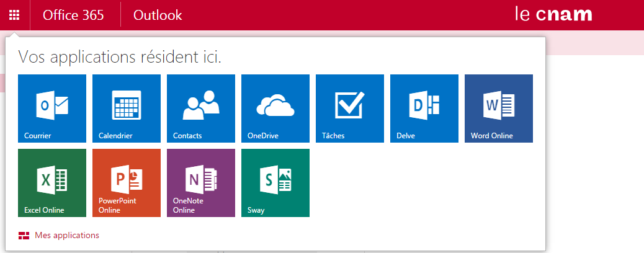
Task: Click the le cnam logo
Action: tap(553, 14)
